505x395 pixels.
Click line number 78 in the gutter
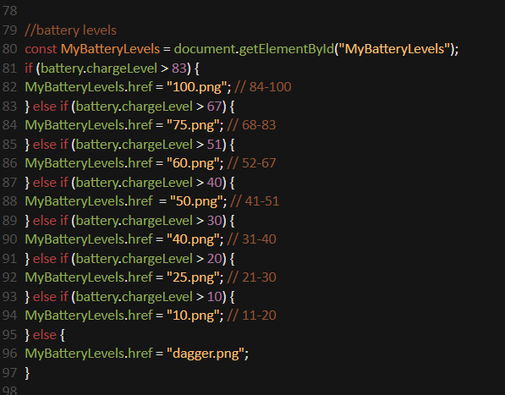click(10, 11)
